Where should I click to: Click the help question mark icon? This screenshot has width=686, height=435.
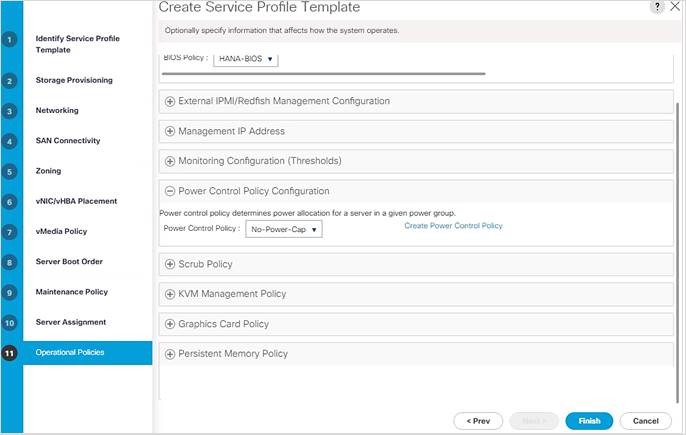(657, 7)
